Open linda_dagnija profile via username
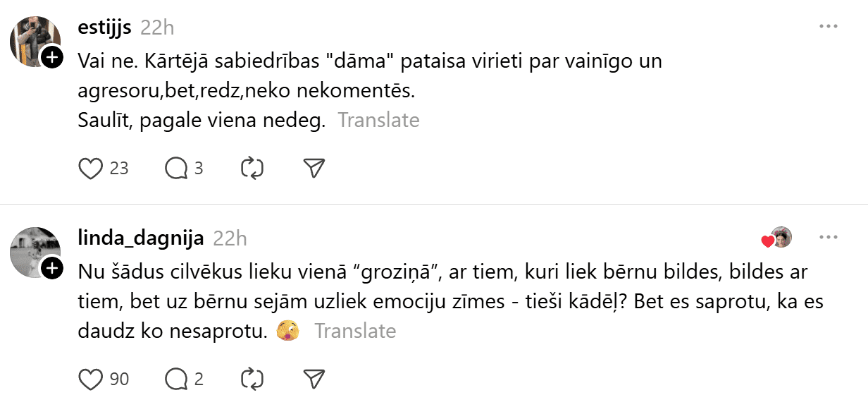Screen dimensions: 868x407 click(141, 238)
